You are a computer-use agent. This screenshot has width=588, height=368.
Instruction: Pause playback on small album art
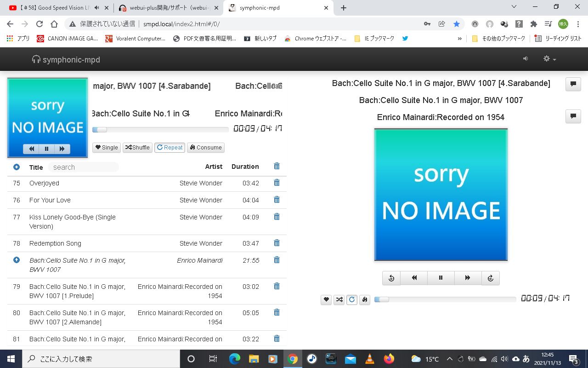pyautogui.click(x=46, y=149)
